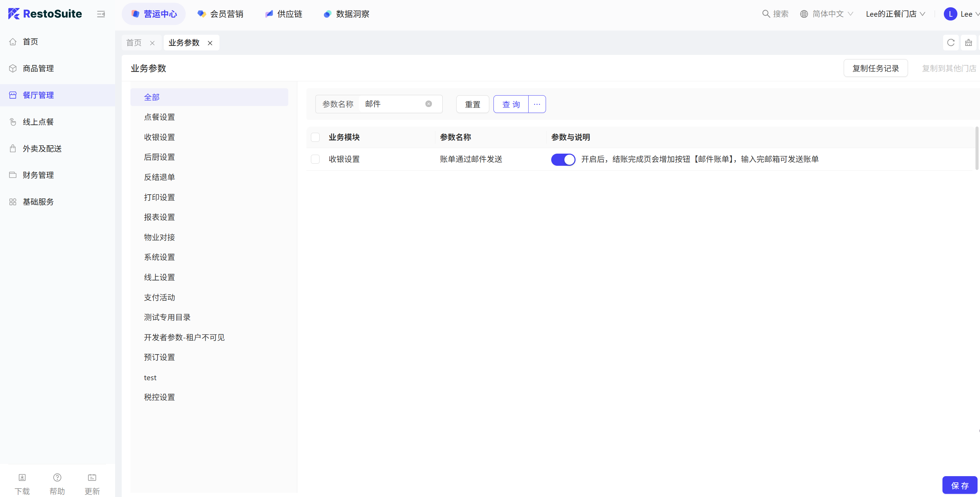Screen dimensions: 980x497
Task: Click the 保存 save button
Action: [959, 486]
